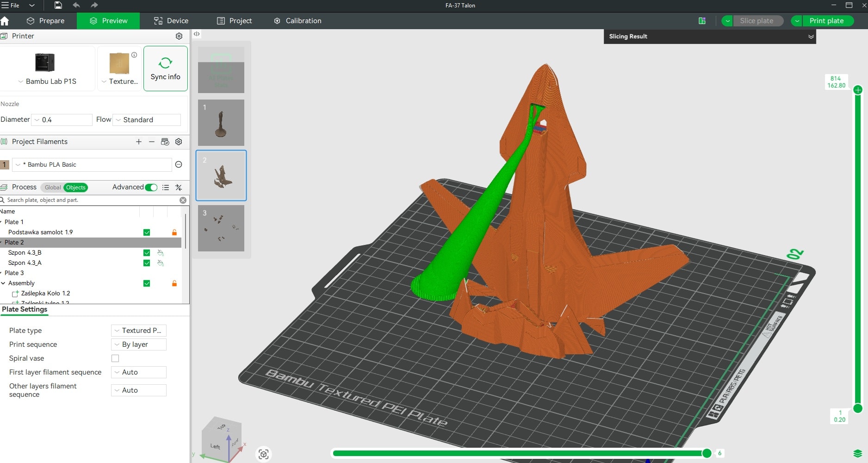The width and height of the screenshot is (868, 463).
Task: Select the Plate 3 thumbnail
Action: click(x=221, y=228)
